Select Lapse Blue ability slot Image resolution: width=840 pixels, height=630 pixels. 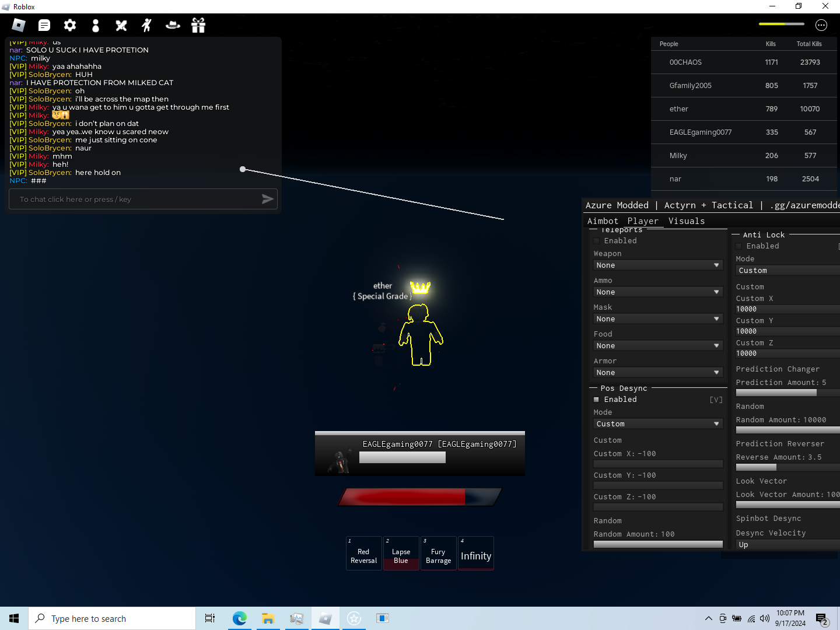point(401,553)
